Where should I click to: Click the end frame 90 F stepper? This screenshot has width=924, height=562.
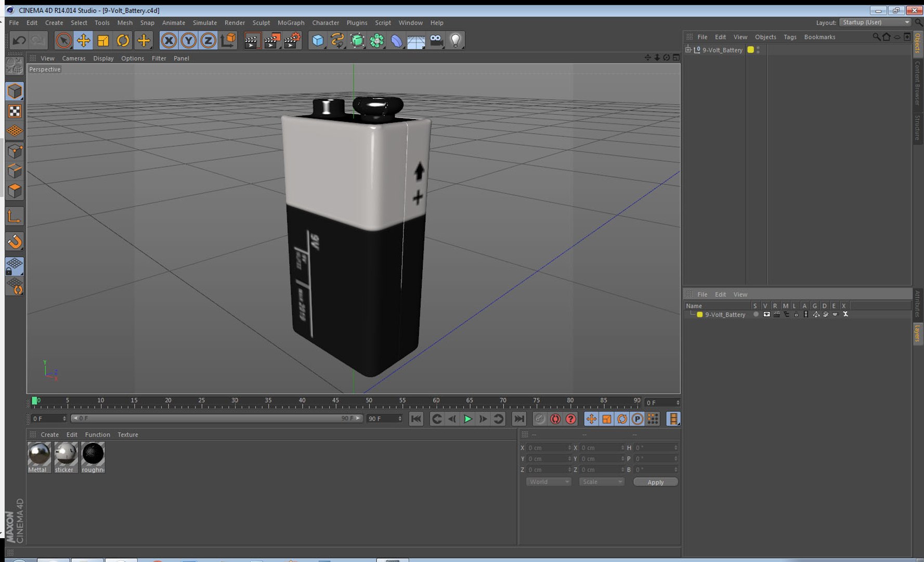pos(400,418)
